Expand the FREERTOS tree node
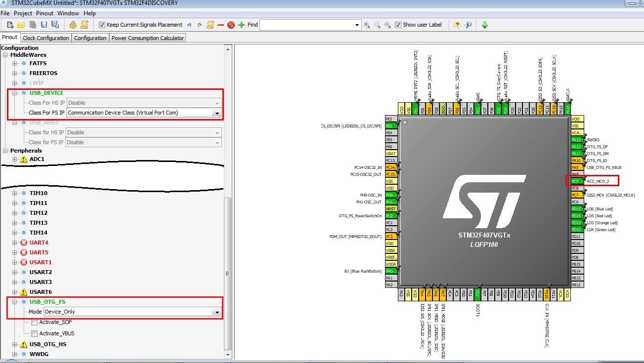The width and height of the screenshot is (644, 363). pyautogui.click(x=15, y=73)
